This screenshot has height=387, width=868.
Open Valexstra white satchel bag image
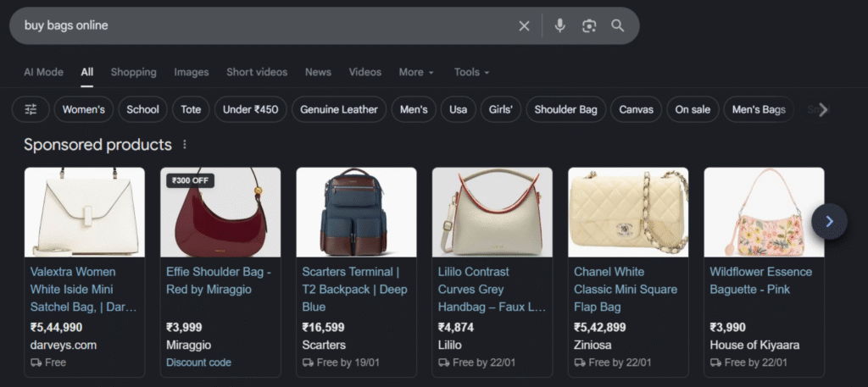tap(85, 213)
